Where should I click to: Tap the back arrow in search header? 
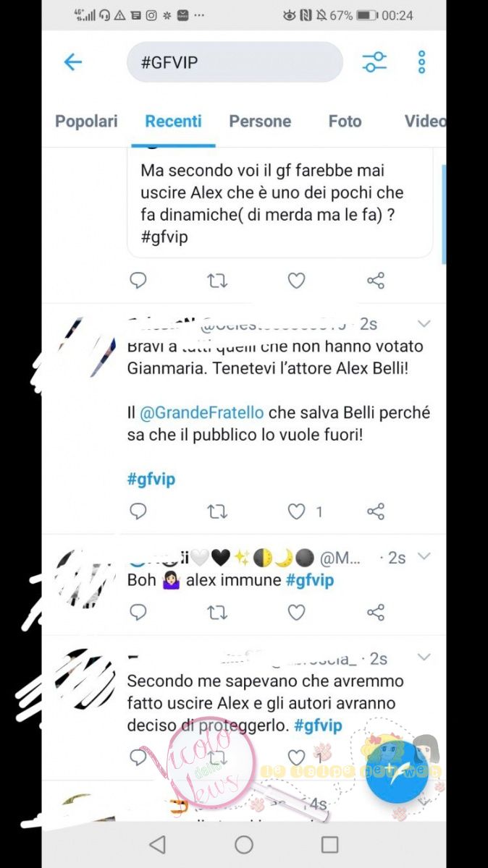[x=72, y=62]
